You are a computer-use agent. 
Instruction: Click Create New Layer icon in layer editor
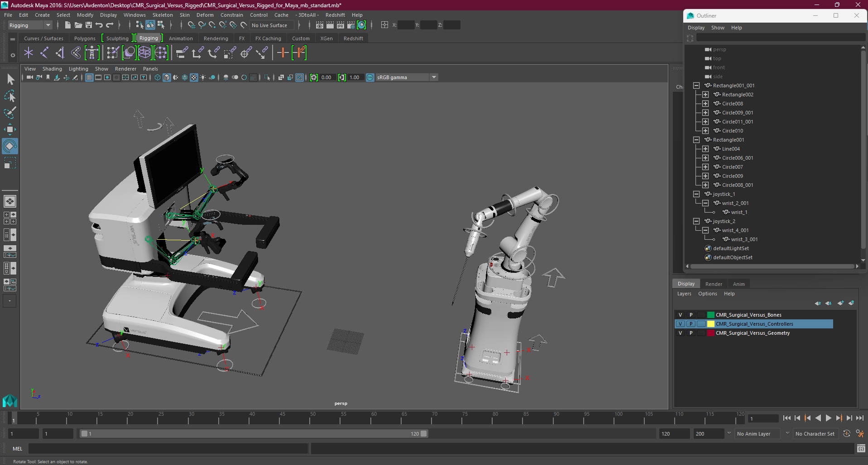[x=840, y=303]
